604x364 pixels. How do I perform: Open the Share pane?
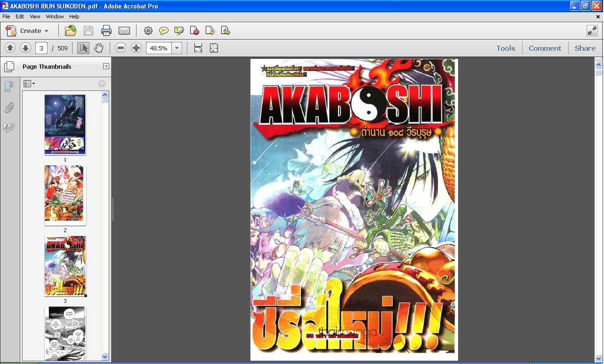[x=585, y=48]
